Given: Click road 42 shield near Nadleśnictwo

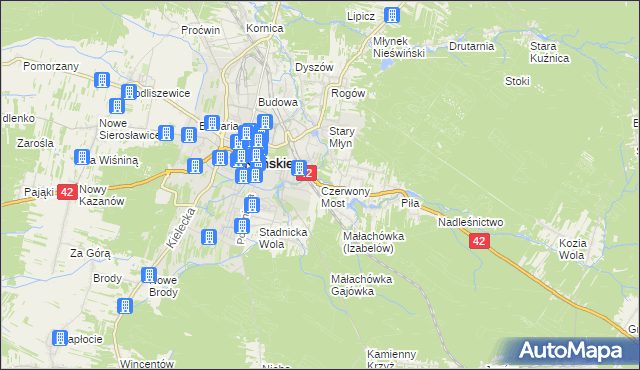Looking at the screenshot, I should (479, 241).
